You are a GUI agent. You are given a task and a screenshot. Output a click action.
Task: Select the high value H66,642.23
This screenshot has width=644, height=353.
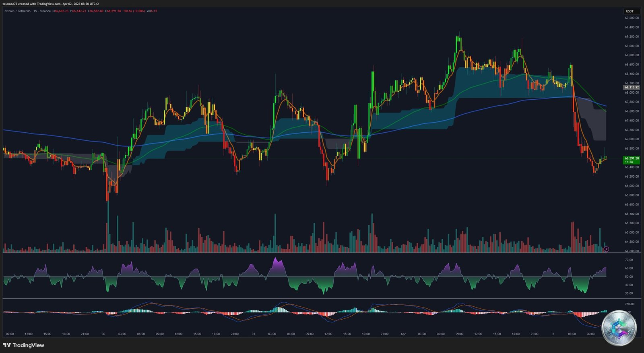(78, 11)
